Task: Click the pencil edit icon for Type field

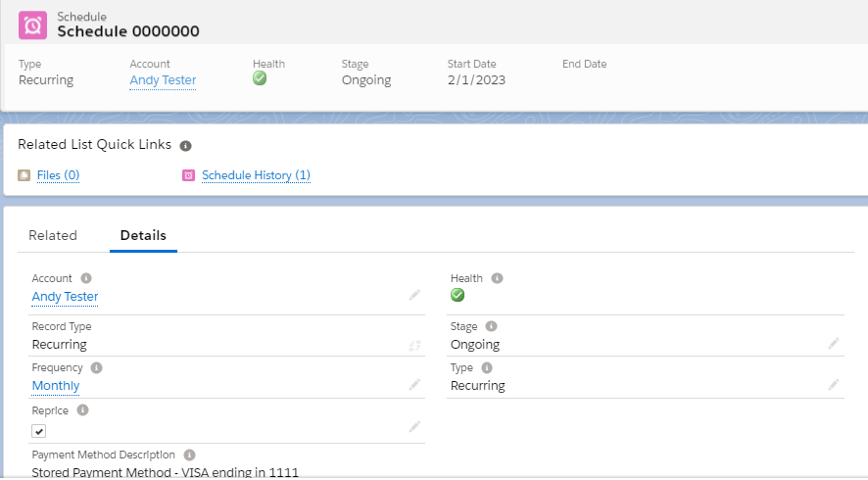Action: pos(833,385)
